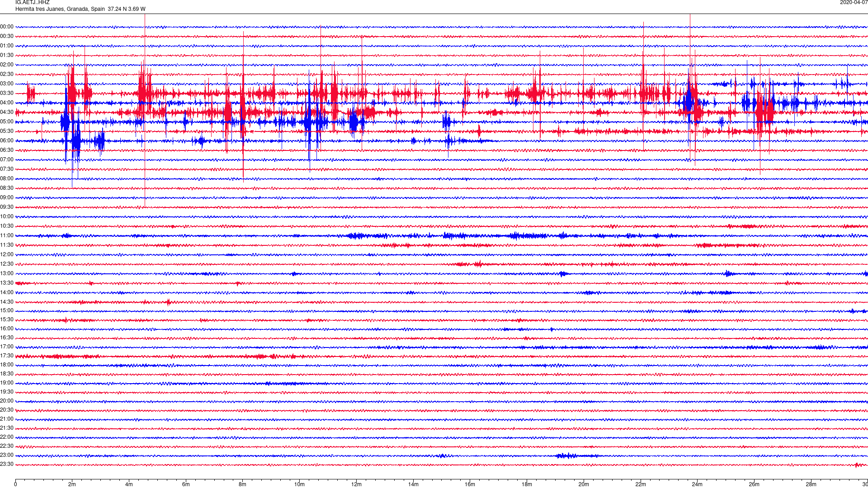Select the 06:30 time row label

pyautogui.click(x=7, y=150)
